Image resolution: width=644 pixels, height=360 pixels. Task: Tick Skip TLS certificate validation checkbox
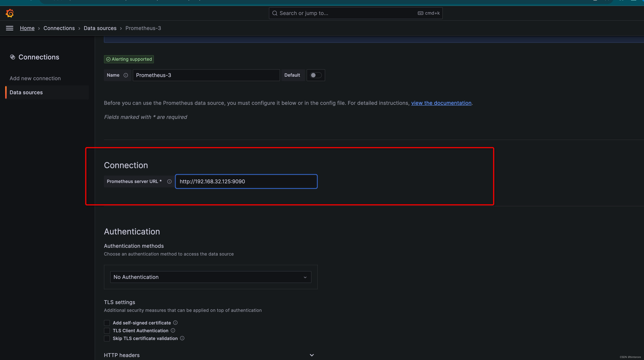107,339
